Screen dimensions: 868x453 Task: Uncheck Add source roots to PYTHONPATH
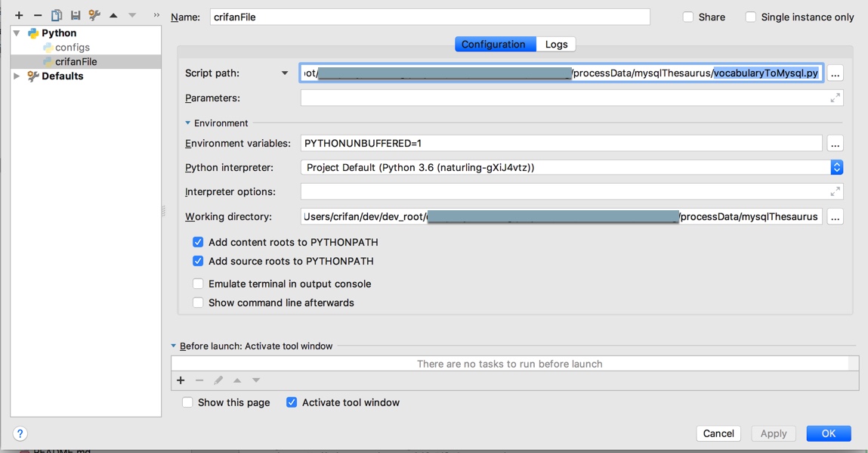click(198, 261)
